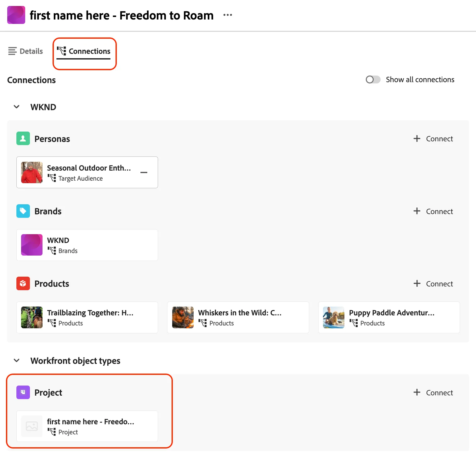The width and height of the screenshot is (476, 474).
Task: Click Connect label for Products
Action: [x=439, y=284]
